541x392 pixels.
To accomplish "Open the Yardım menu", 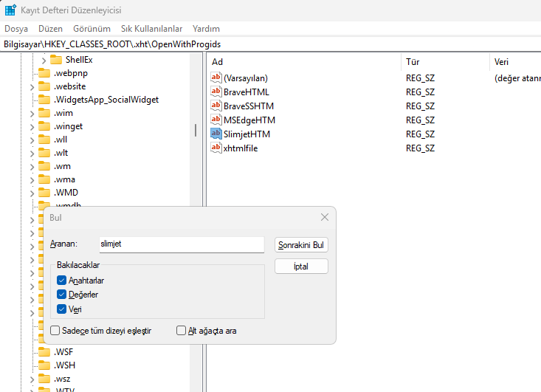I will (x=206, y=29).
